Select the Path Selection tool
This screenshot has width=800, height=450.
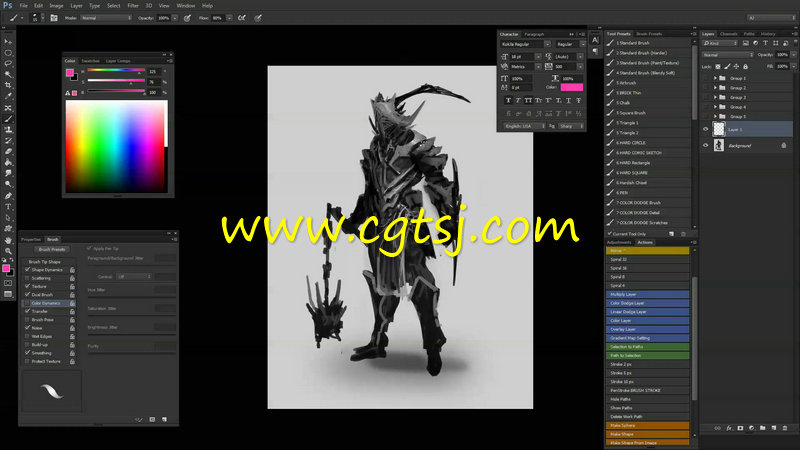(8, 218)
